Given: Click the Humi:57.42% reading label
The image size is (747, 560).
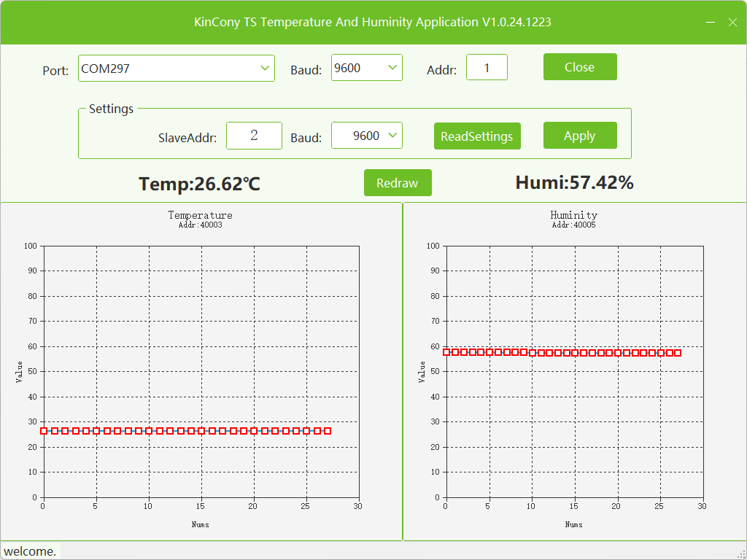Looking at the screenshot, I should tap(575, 182).
